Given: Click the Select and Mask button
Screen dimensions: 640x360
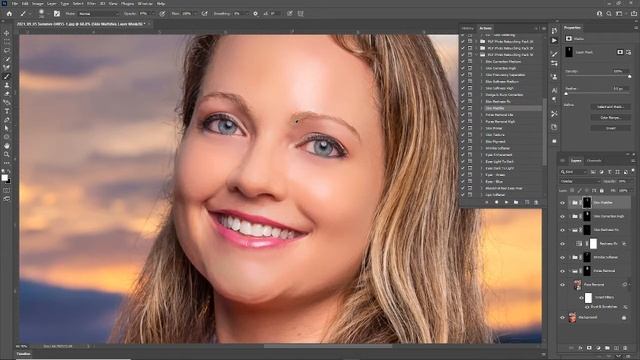Looking at the screenshot, I should (611, 107).
